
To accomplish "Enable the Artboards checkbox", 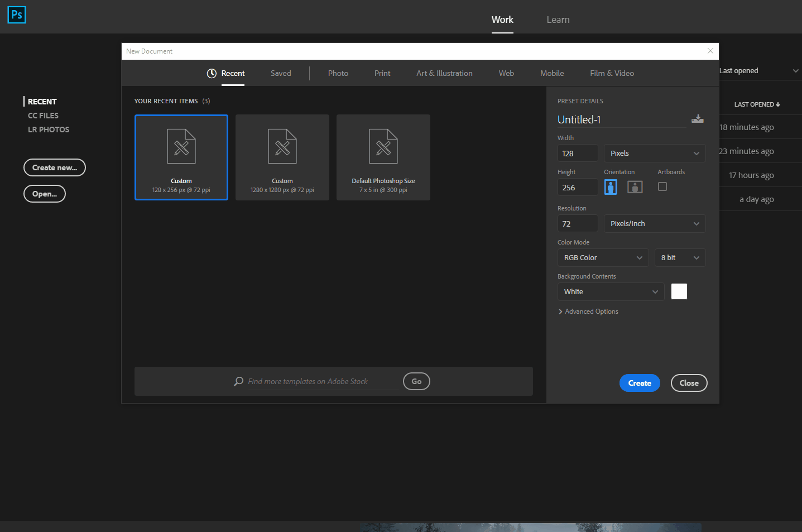I will coord(662,186).
